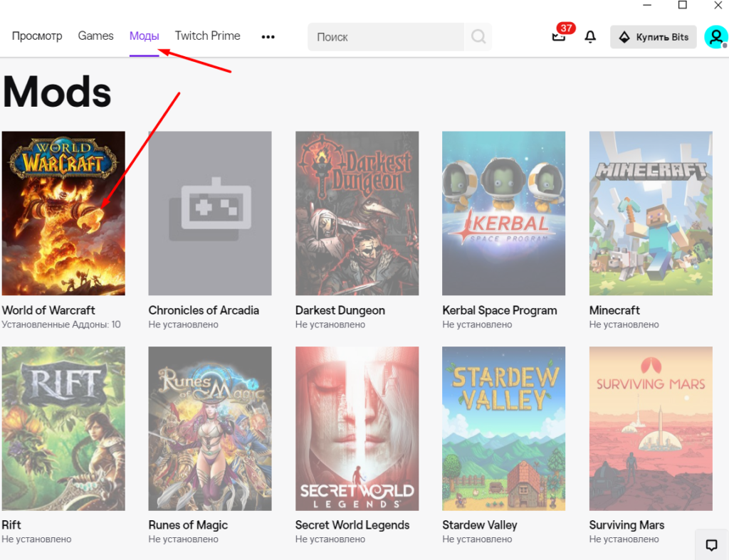Image resolution: width=729 pixels, height=560 pixels.
Task: Open the Stardew Valley cover image
Action: 503,428
